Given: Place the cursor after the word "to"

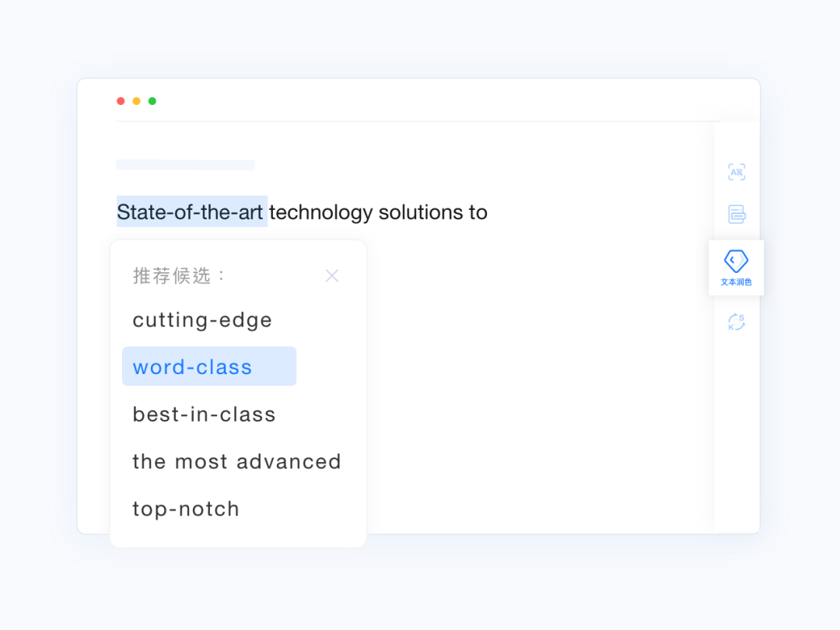Looking at the screenshot, I should 488,212.
